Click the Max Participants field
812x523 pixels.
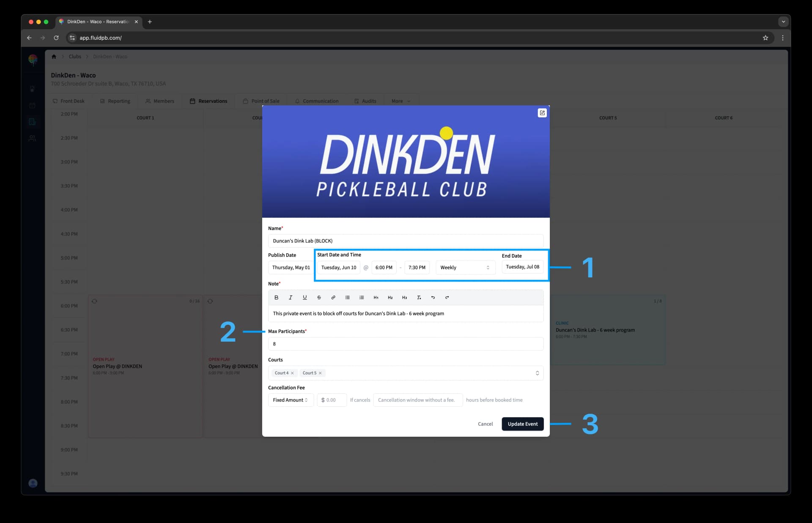405,344
